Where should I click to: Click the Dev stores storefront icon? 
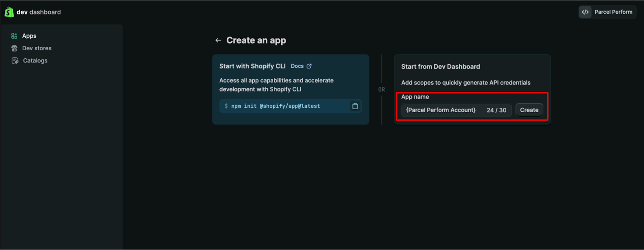point(14,48)
